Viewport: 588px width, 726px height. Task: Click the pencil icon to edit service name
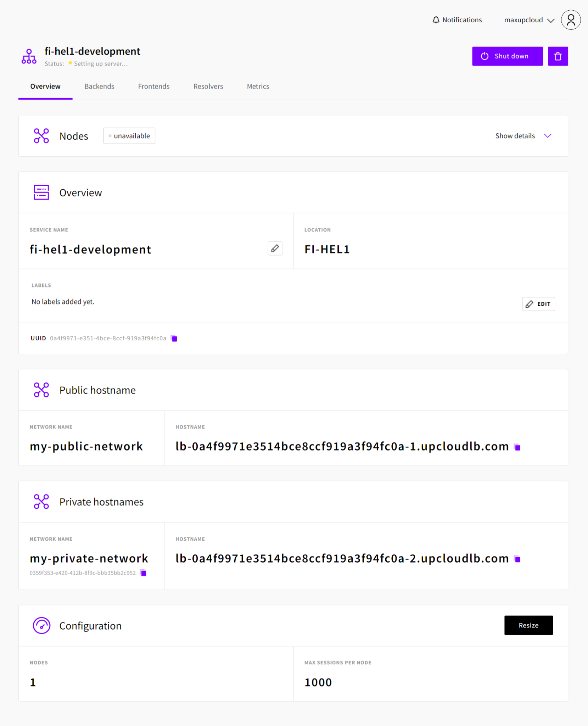(275, 248)
